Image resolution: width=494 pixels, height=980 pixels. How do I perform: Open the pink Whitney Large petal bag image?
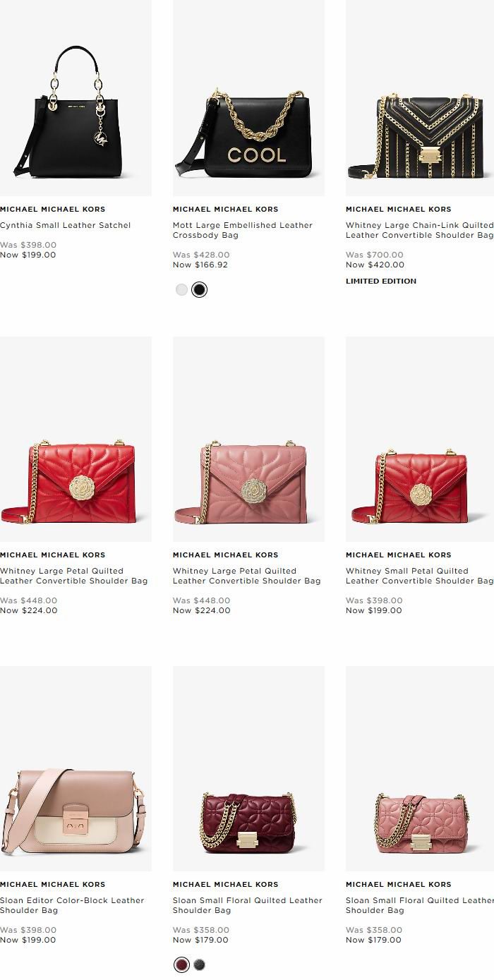pos(248,439)
